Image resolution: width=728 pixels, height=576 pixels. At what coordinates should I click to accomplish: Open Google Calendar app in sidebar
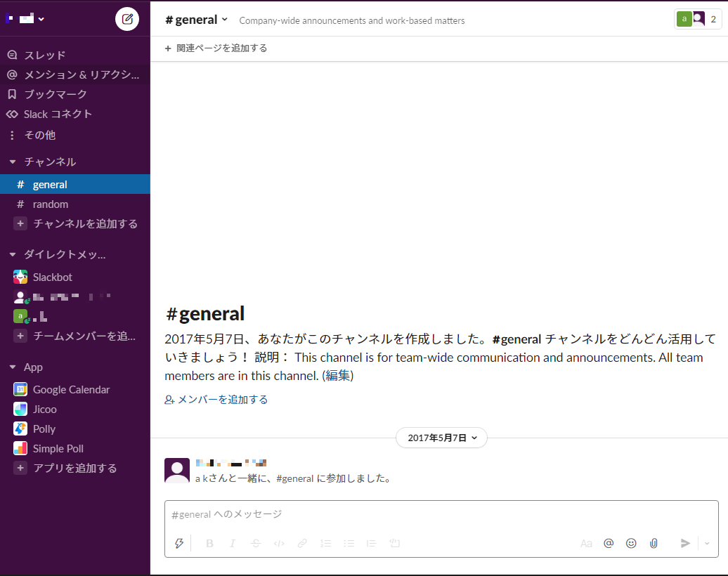(x=71, y=389)
